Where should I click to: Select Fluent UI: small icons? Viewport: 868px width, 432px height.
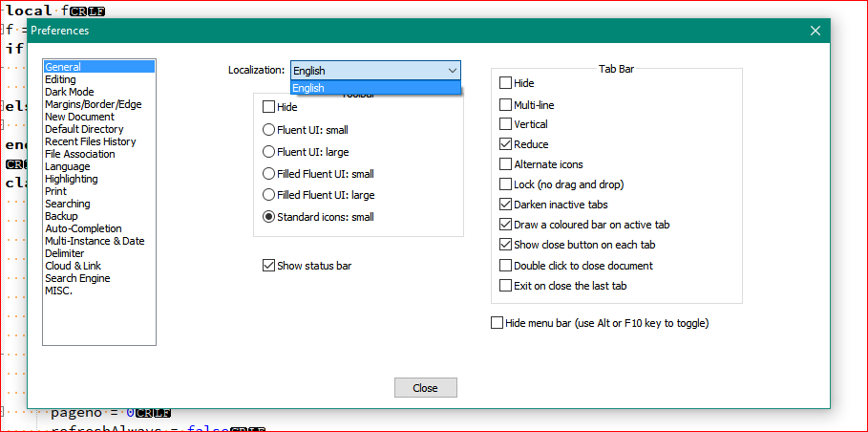(268, 130)
